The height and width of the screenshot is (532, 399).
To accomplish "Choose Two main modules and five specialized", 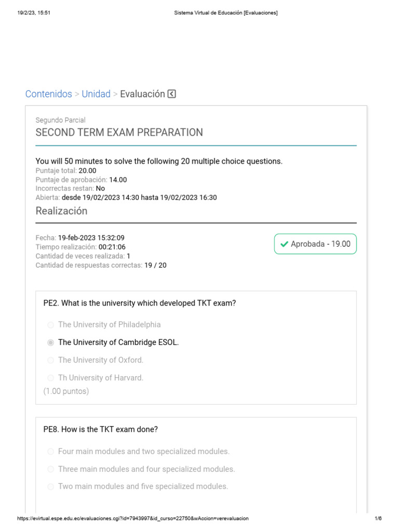I will (x=50, y=487).
